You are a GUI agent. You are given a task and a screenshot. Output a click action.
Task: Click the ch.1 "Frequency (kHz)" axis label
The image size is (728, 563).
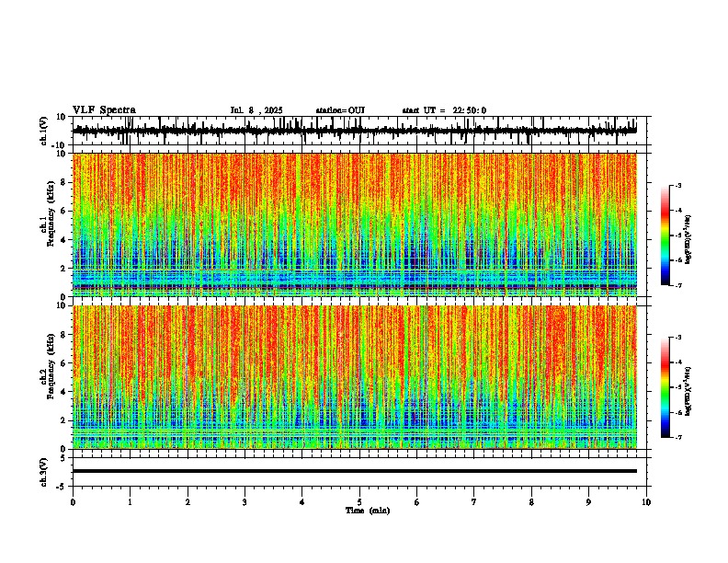(x=51, y=213)
